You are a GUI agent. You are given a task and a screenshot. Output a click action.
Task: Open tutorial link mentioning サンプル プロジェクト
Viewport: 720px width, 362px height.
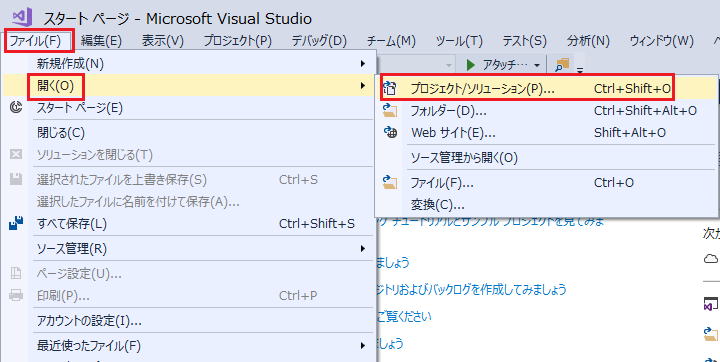pos(489,222)
